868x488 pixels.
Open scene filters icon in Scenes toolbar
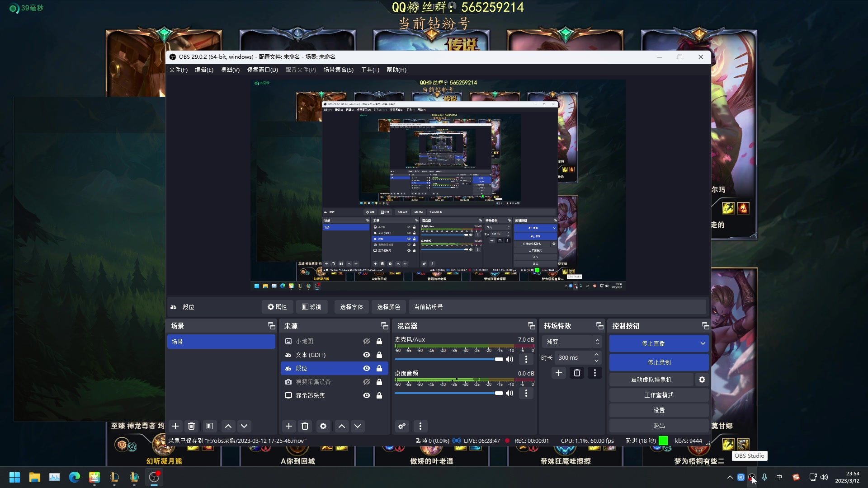210,426
